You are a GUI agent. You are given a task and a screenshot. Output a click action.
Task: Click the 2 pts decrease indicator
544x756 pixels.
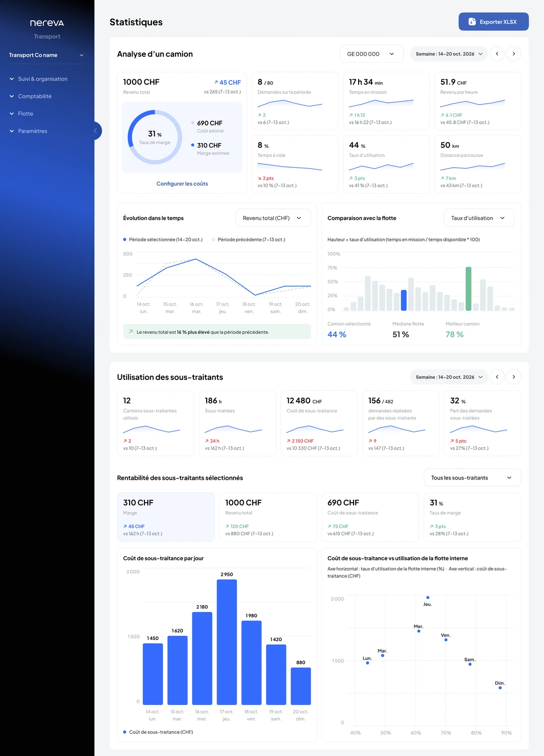click(x=266, y=178)
